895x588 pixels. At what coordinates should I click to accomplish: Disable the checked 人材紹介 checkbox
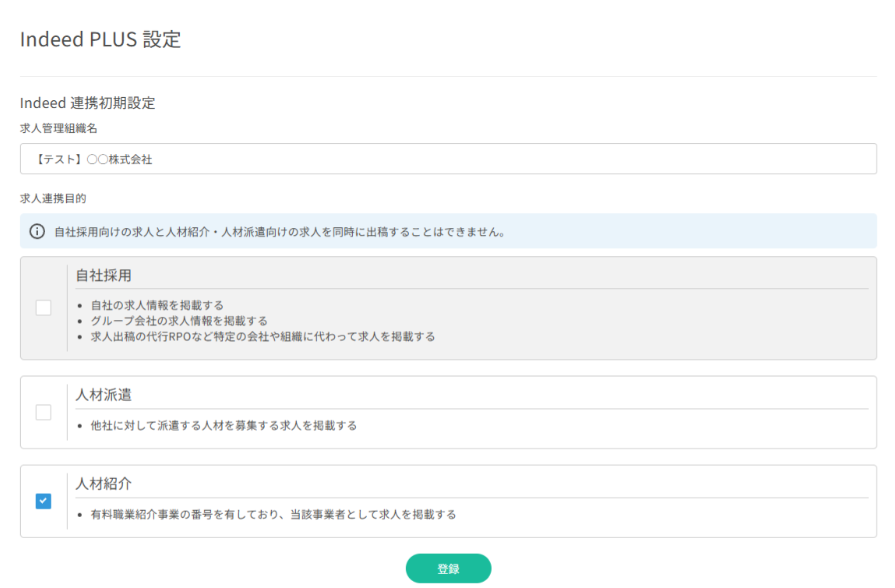42,501
